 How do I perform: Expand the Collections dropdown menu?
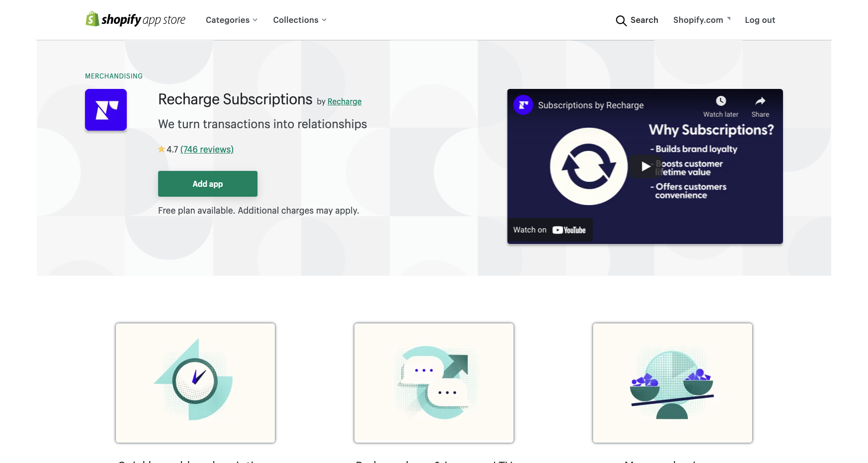coord(300,20)
